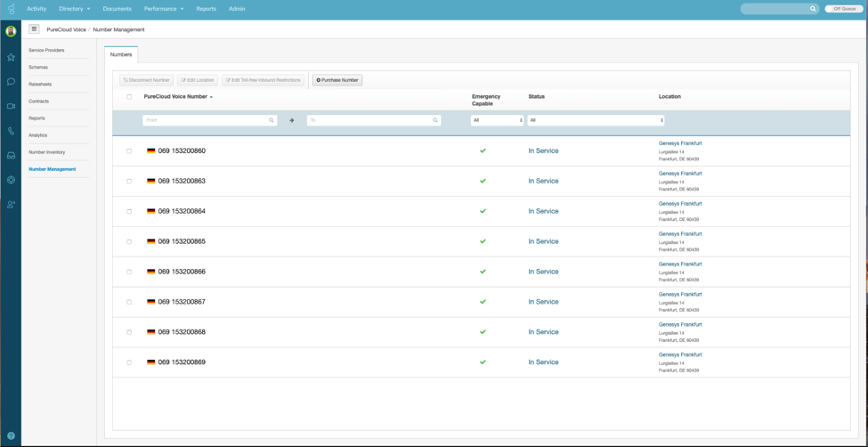Open the user avatar profile icon
Viewport: 868px width, 447px height.
pyautogui.click(x=11, y=31)
